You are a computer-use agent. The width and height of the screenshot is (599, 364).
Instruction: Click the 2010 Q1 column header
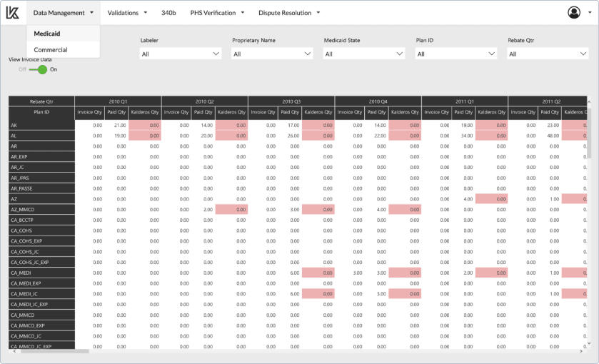pos(118,101)
